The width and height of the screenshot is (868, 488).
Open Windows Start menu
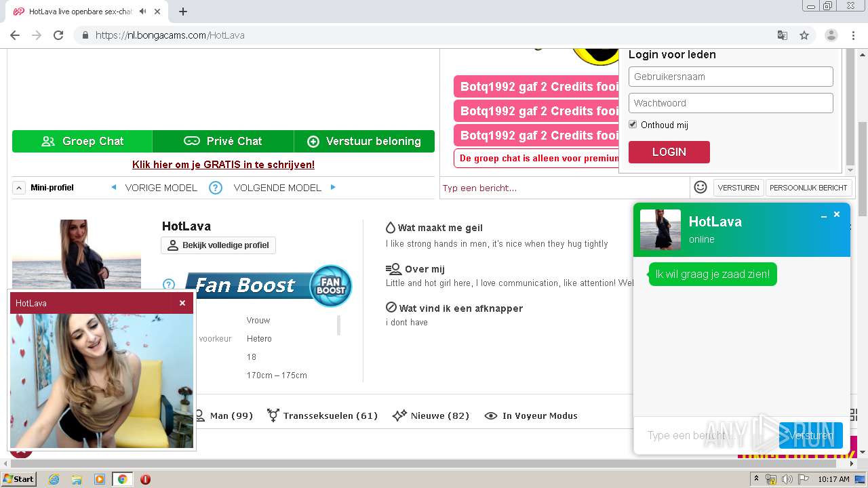[19, 479]
